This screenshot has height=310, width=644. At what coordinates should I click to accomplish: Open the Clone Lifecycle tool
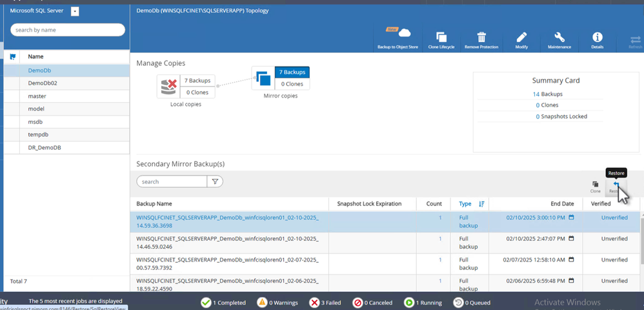coord(441,37)
